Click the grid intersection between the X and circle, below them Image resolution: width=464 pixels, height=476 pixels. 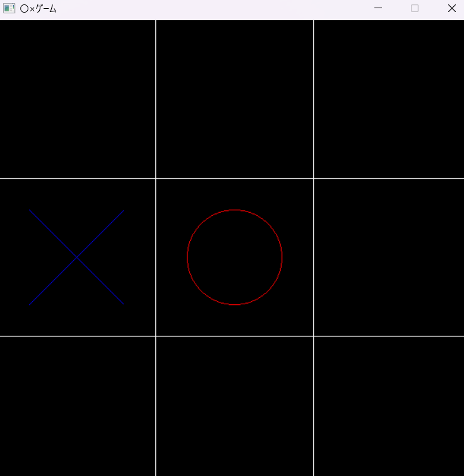155,336
